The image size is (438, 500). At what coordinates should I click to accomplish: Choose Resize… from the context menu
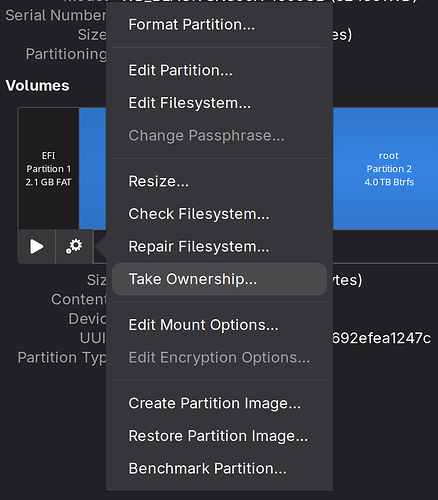point(219,181)
